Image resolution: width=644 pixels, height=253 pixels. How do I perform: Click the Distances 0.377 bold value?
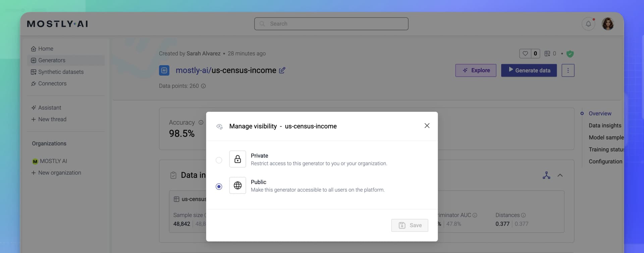coord(502,224)
